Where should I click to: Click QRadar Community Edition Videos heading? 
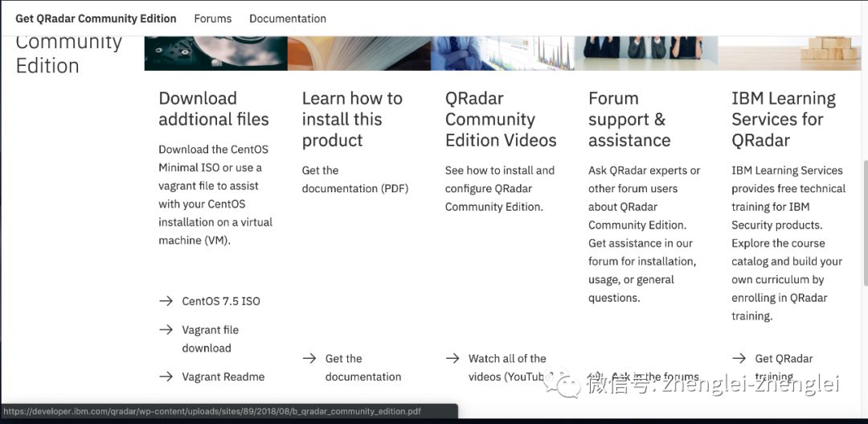[x=501, y=119]
